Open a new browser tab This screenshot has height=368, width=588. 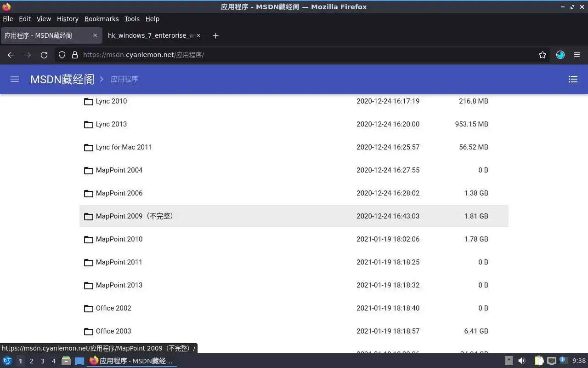tap(215, 35)
